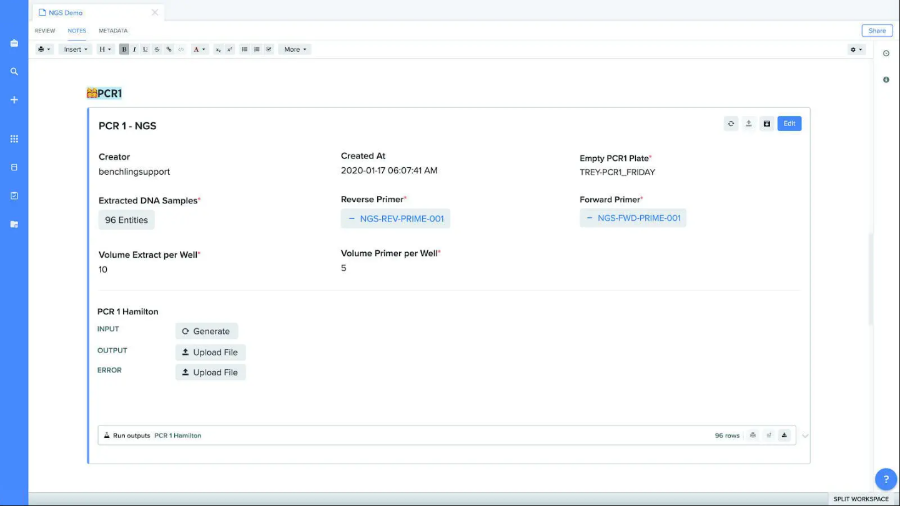Open the More dropdown in toolbar
The width and height of the screenshot is (900, 506).
pyautogui.click(x=295, y=49)
